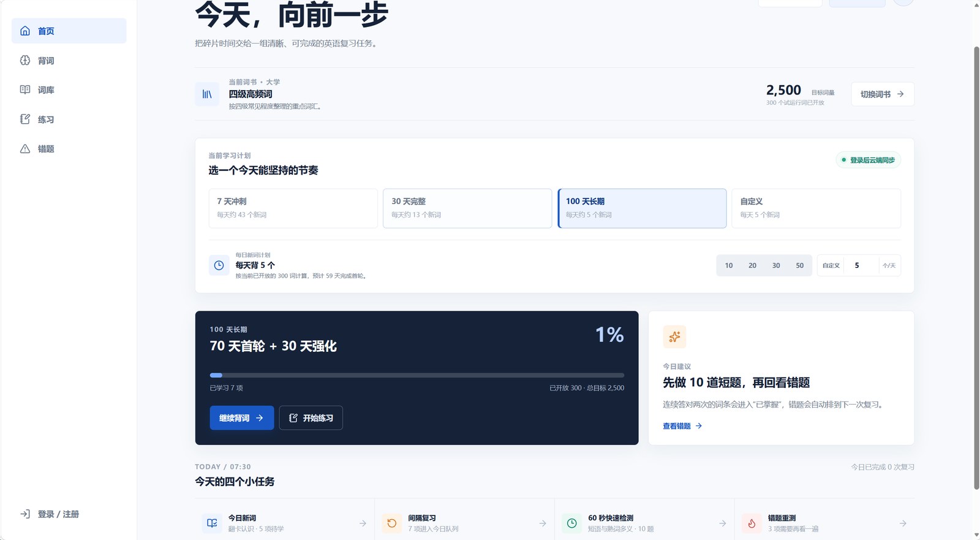Click the 登录 / 注册 login arrow icon
Image resolution: width=980 pixels, height=540 pixels.
pos(25,514)
